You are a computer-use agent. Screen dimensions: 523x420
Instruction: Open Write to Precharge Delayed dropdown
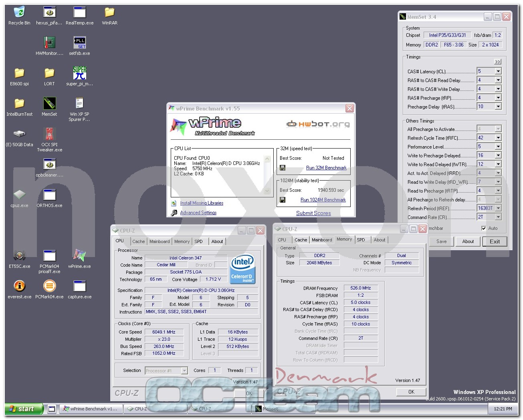(498, 155)
